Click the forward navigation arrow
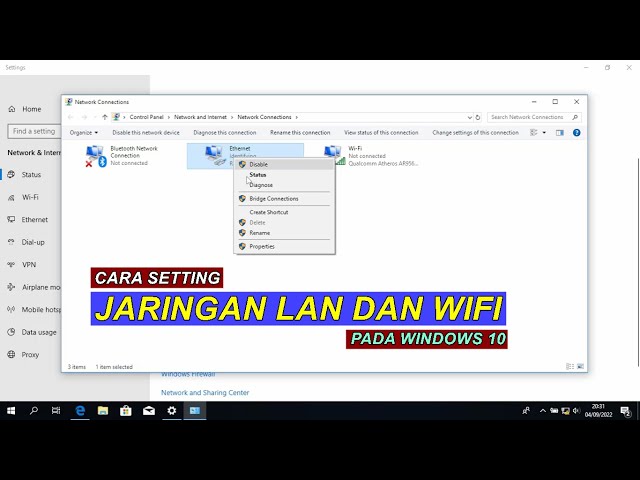This screenshot has width=640, height=480. pyautogui.click(x=84, y=117)
